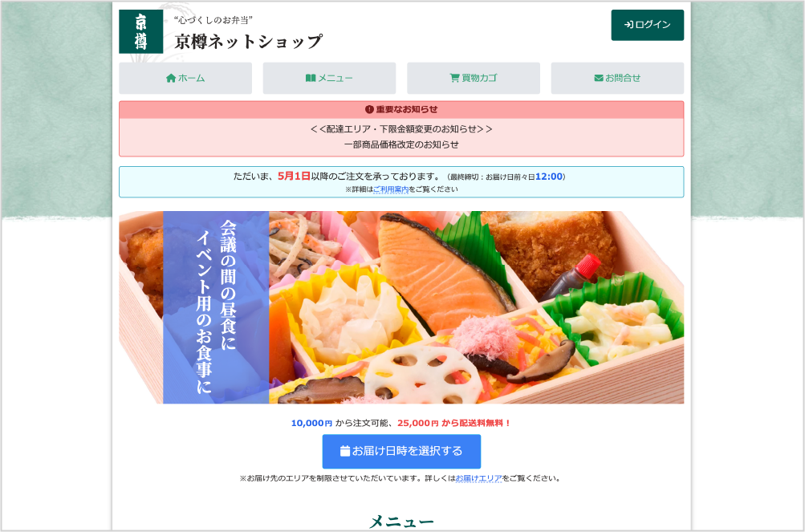Screen dimensions: 805x532
Task: Open the メニュー navigation tab
Action: click(329, 78)
